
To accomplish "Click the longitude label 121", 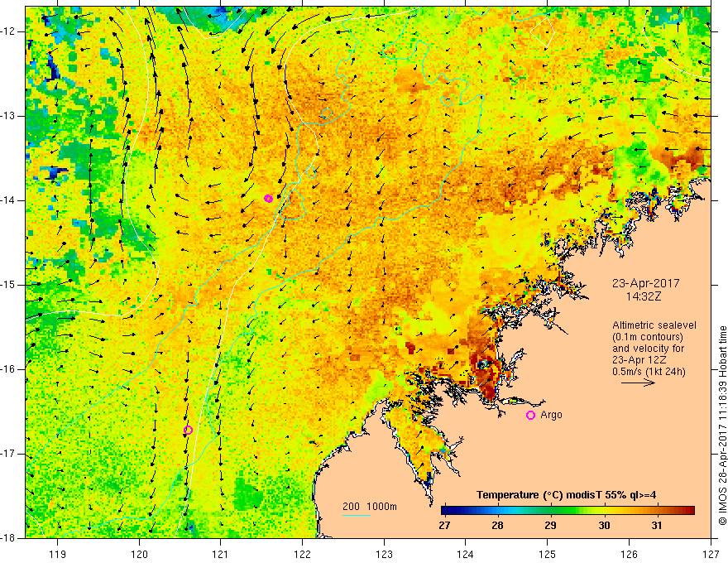I will click(221, 554).
